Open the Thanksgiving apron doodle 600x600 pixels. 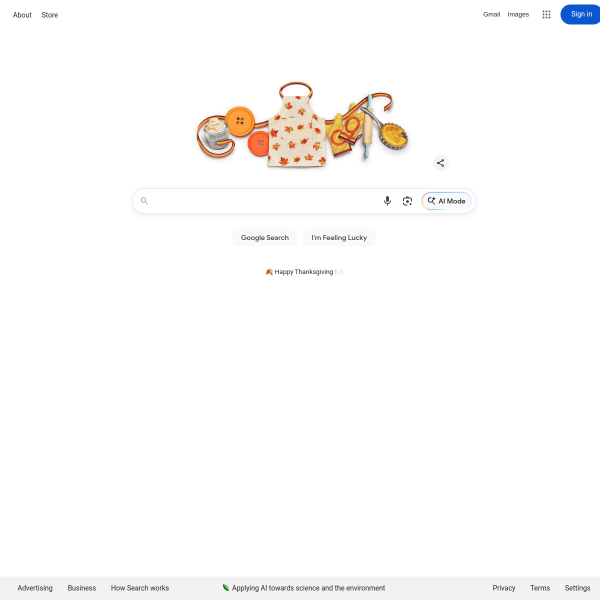302,125
